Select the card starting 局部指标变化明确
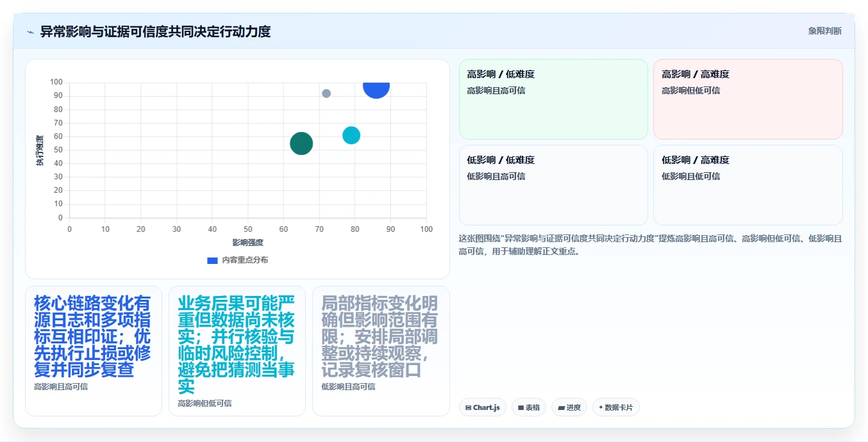 381,351
